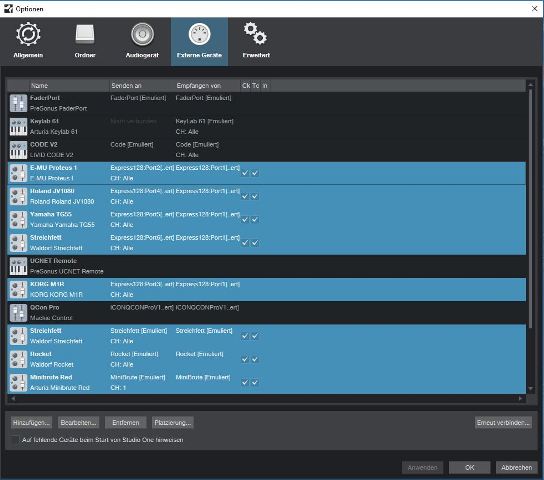This screenshot has height=480, width=544.
Task: Toggle first checkbox for Waldorf Rocket row
Action: 245,359
